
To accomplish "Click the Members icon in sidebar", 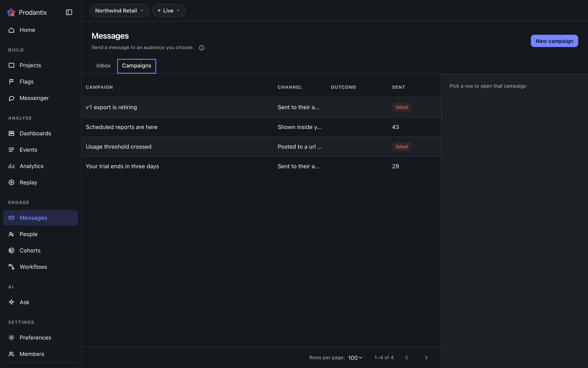I will pyautogui.click(x=11, y=354).
